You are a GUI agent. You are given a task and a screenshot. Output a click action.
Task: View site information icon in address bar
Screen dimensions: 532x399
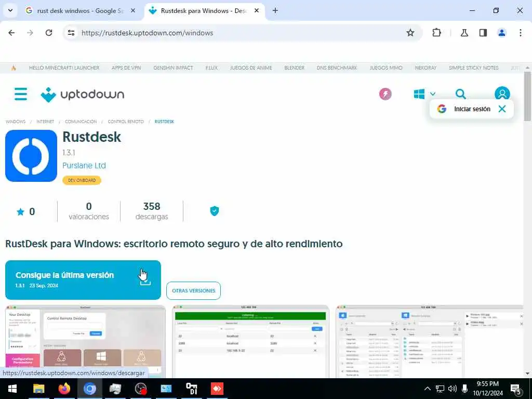coord(71,33)
